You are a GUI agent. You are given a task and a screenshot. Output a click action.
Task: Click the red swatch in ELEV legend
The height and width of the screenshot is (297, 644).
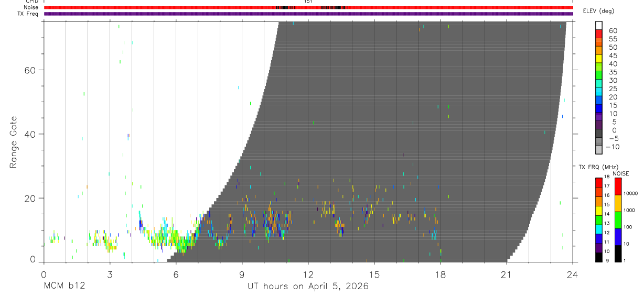point(598,34)
